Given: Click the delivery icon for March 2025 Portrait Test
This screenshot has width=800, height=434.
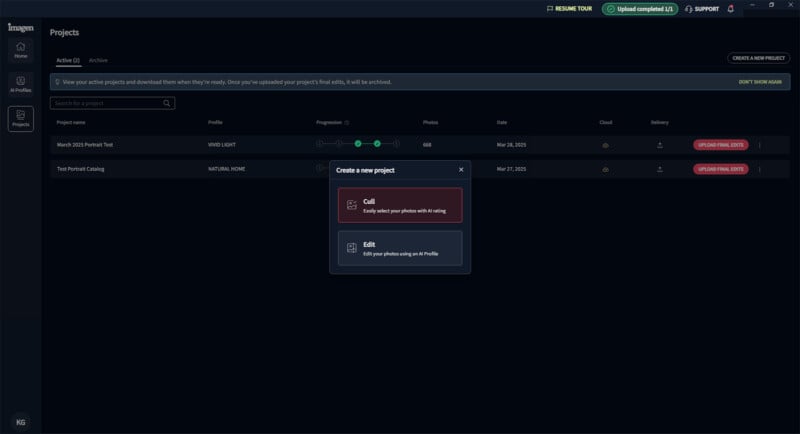Looking at the screenshot, I should tap(659, 145).
